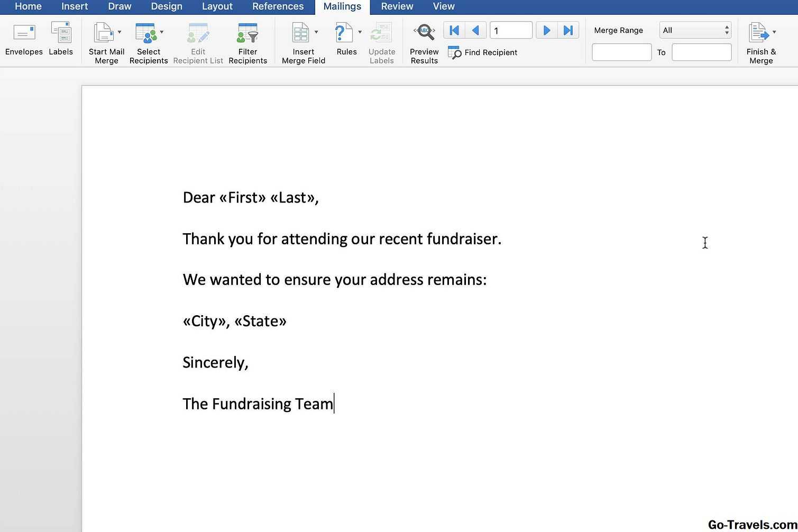Image resolution: width=798 pixels, height=532 pixels.
Task: Go to the next record
Action: pos(547,30)
